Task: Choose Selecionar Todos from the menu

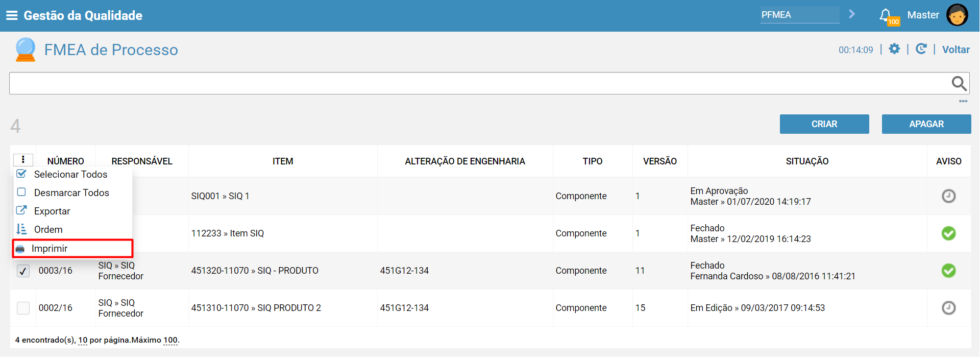Action: click(71, 175)
